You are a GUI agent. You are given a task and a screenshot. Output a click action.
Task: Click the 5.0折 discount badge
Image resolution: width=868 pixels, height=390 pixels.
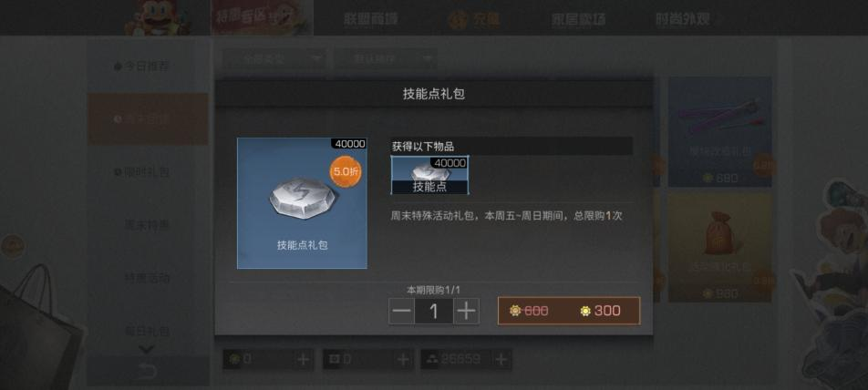[x=345, y=172]
